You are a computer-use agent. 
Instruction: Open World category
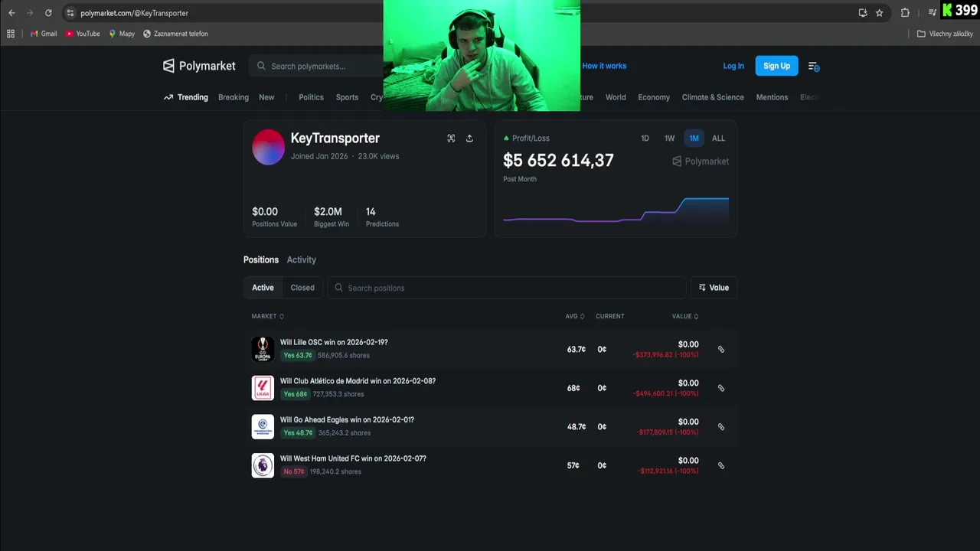(616, 97)
